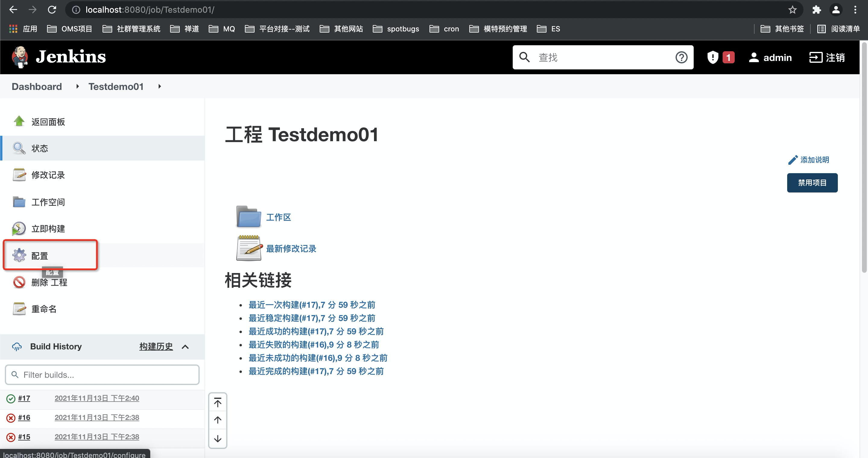Collapse the Build History panel chevron
Screen dimensions: 868x458
tap(185, 347)
